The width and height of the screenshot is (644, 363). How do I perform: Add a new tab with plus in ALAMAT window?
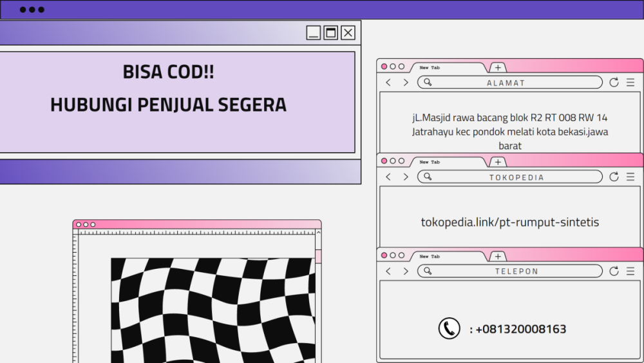(x=498, y=68)
